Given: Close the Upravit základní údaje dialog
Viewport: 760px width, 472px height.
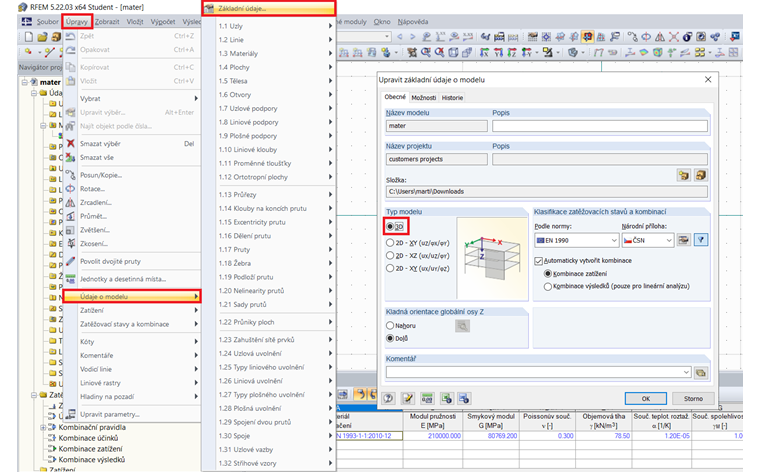Looking at the screenshot, I should (x=708, y=79).
